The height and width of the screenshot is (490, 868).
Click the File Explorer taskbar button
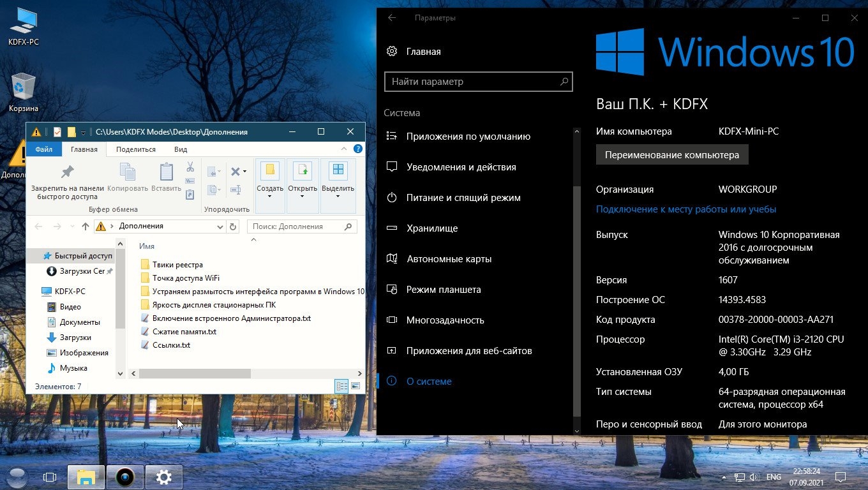point(86,477)
